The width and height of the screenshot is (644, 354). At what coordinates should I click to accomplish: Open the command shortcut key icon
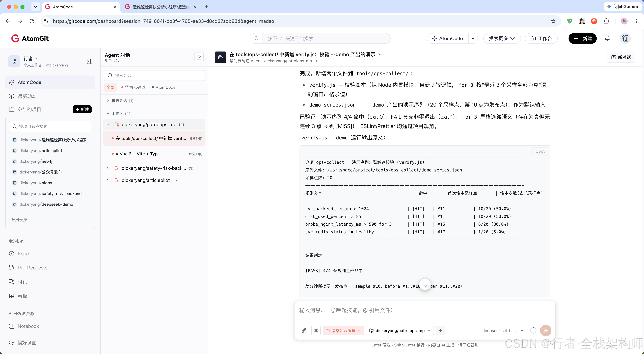pos(316,331)
